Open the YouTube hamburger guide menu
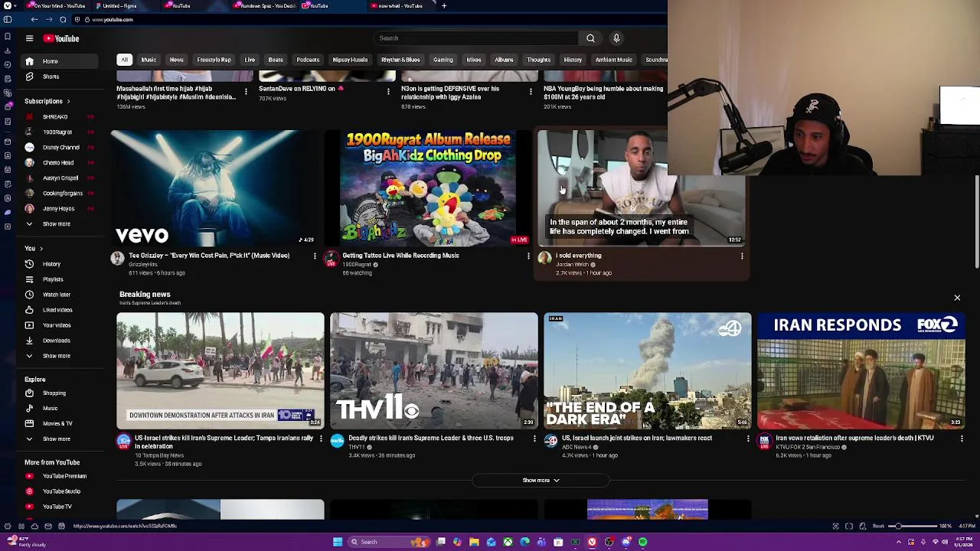This screenshot has height=551, width=980. click(x=29, y=38)
